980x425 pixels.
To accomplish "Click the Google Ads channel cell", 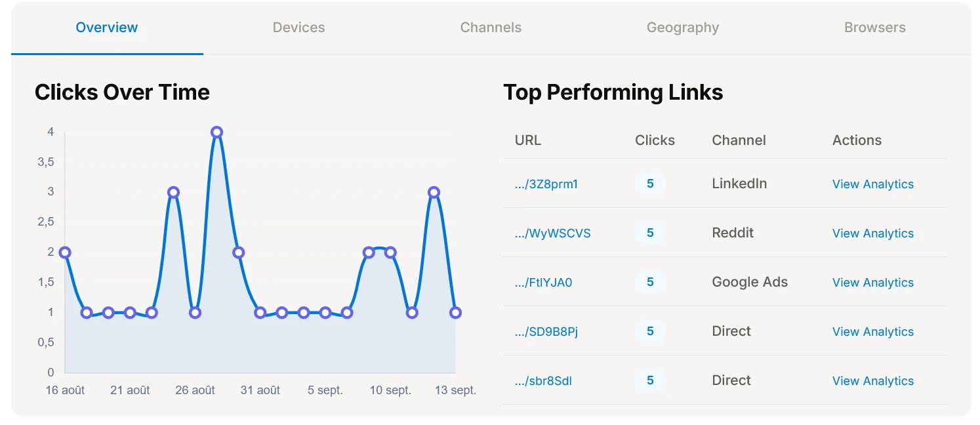I will [750, 282].
